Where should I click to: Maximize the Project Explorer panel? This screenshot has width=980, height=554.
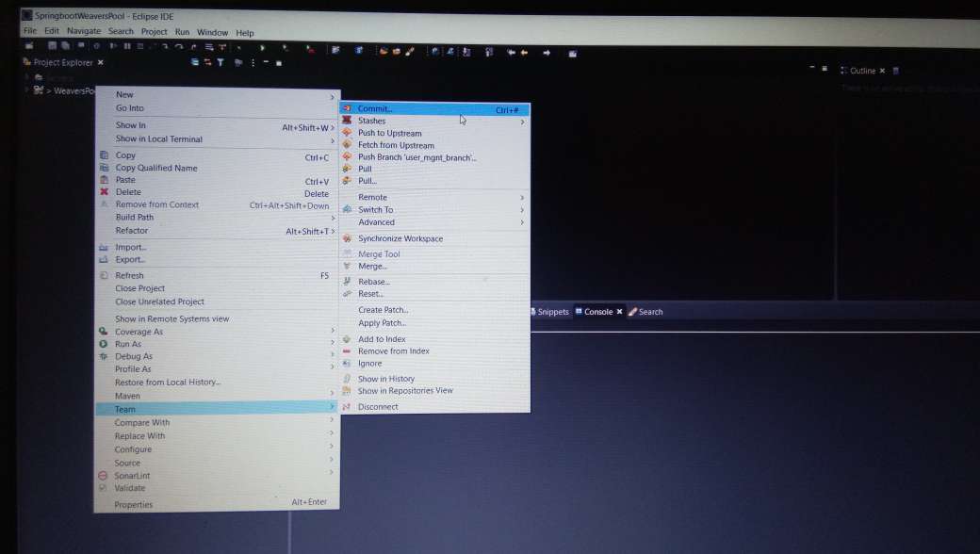(279, 63)
